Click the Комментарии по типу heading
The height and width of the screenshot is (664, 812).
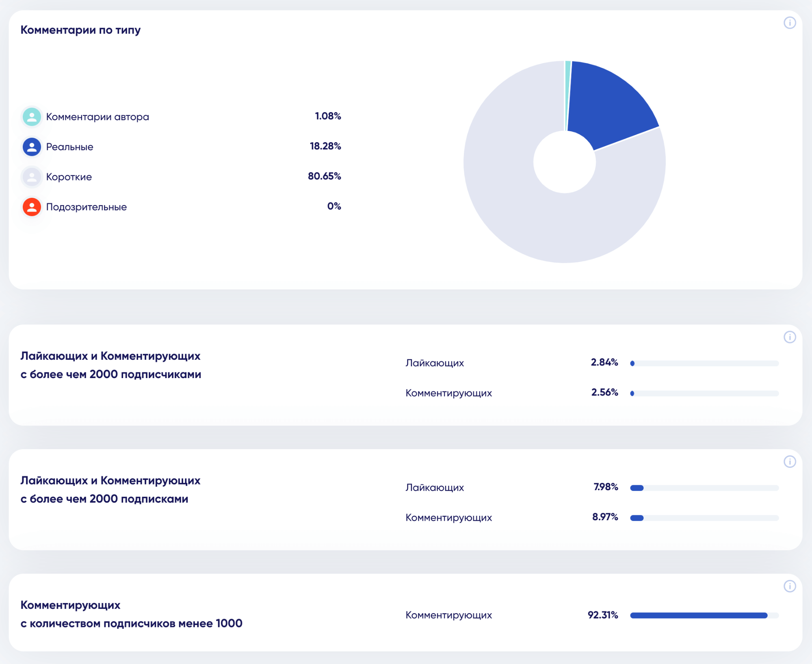[x=80, y=30]
